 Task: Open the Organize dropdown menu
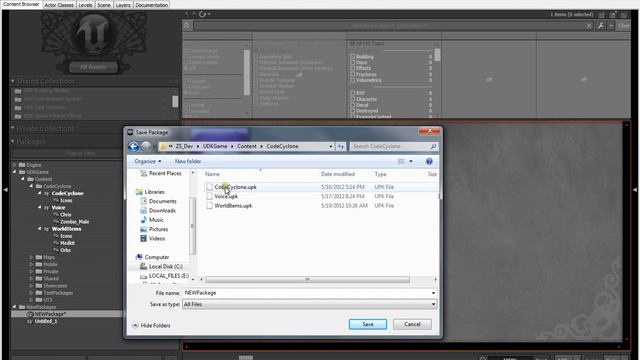(148, 162)
